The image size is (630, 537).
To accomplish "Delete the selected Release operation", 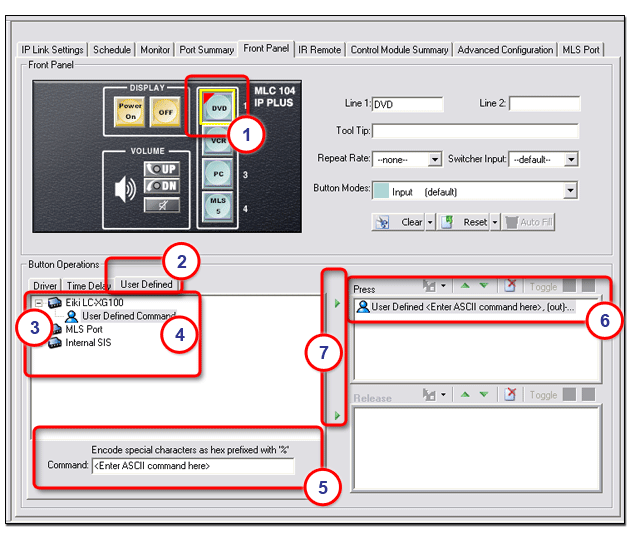I will pyautogui.click(x=510, y=394).
